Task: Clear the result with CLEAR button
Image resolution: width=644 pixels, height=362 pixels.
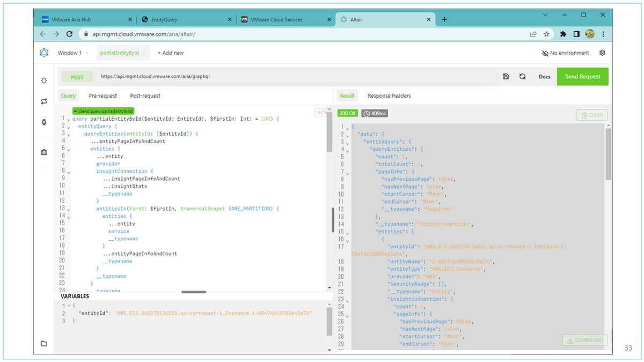Action: click(x=591, y=115)
